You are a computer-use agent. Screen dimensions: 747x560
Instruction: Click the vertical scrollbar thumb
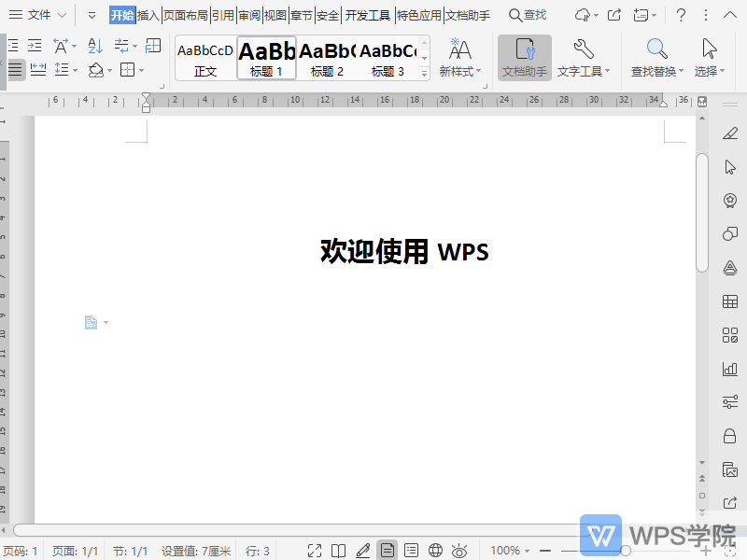click(702, 213)
